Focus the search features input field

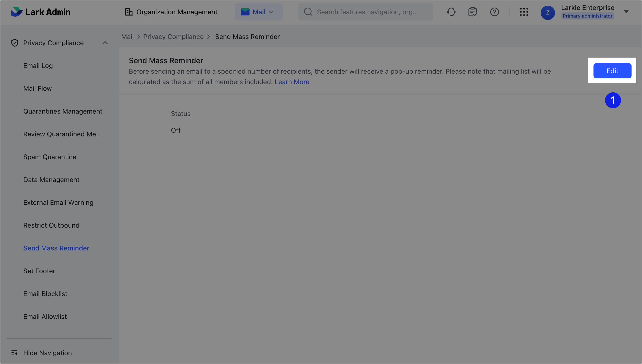tap(367, 12)
